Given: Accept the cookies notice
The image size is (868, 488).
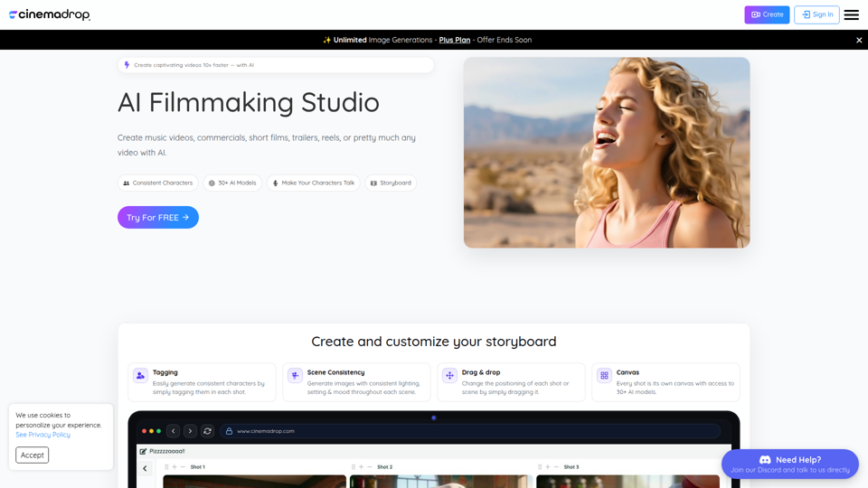Looking at the screenshot, I should 33,455.
